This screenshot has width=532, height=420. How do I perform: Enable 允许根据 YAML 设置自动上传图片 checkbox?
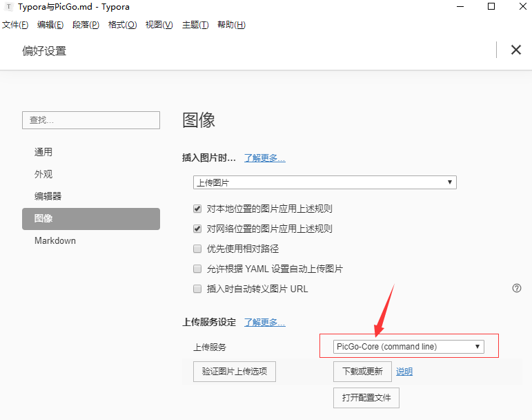click(197, 269)
